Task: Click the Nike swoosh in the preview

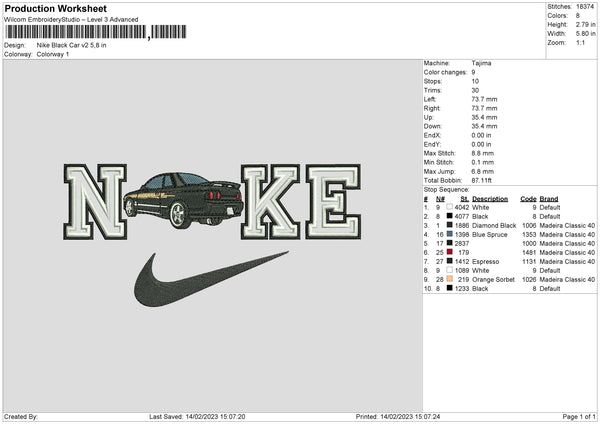Action: tap(211, 279)
